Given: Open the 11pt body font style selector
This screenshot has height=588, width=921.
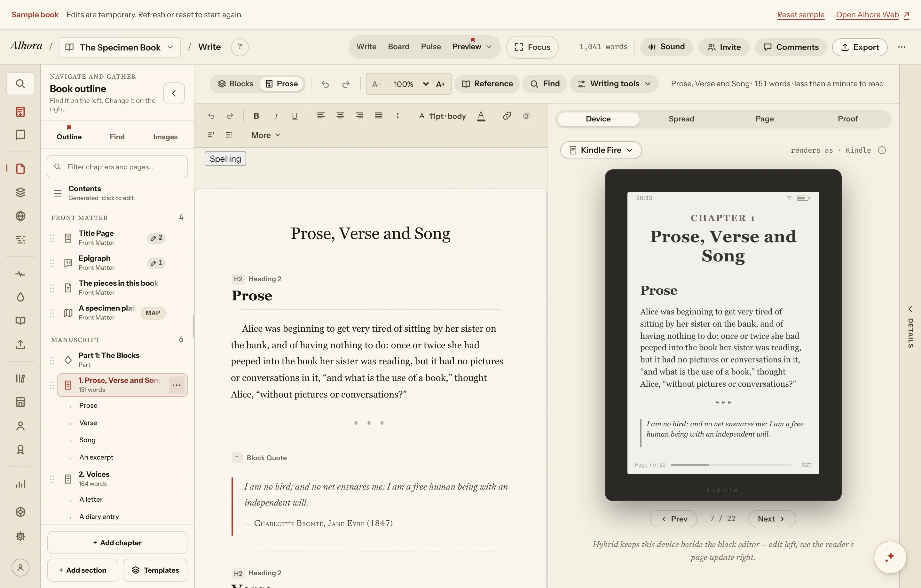Looking at the screenshot, I should click(x=443, y=116).
